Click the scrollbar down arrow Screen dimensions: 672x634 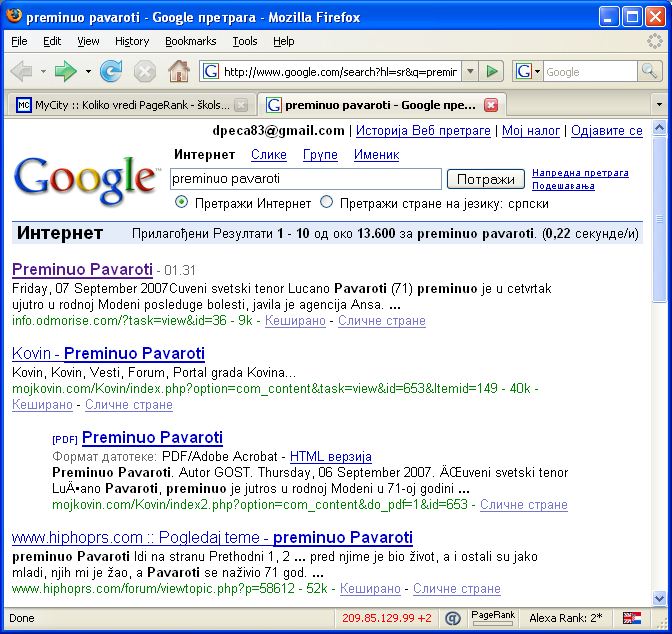(x=659, y=598)
